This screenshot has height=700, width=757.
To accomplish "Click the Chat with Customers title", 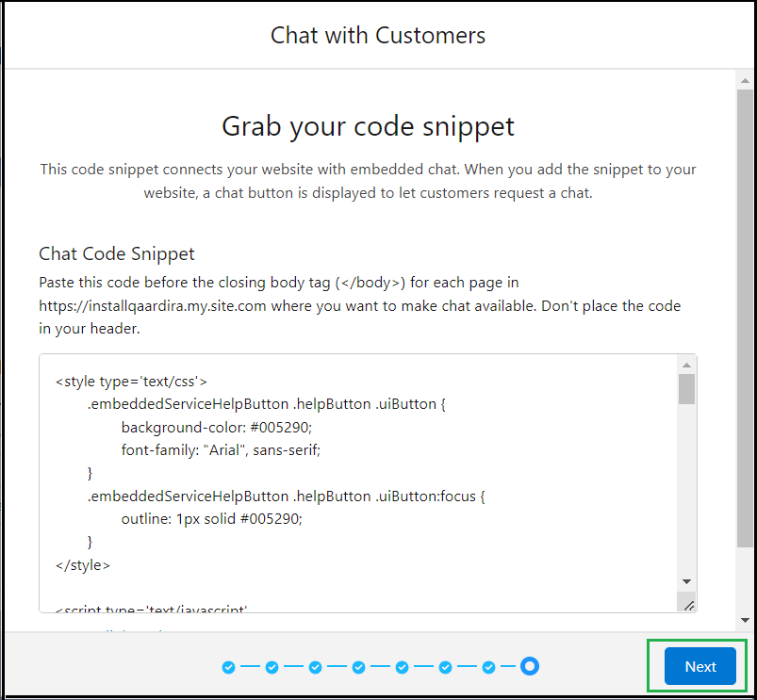I will point(377,36).
